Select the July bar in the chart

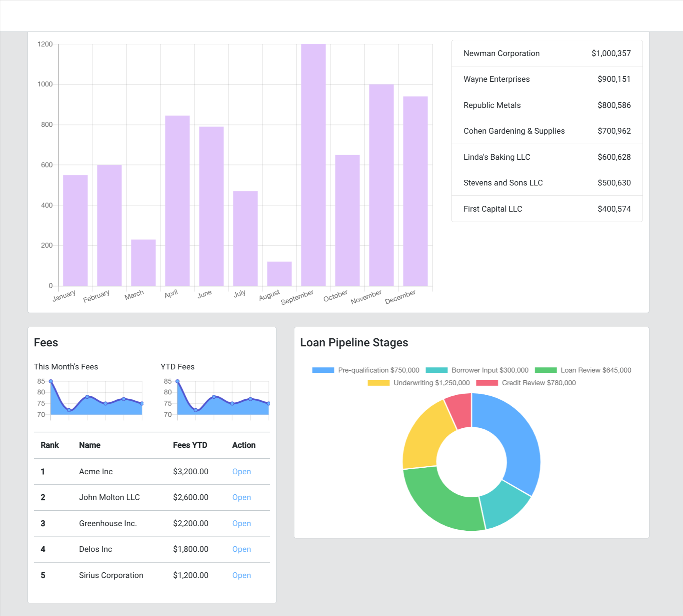(245, 238)
